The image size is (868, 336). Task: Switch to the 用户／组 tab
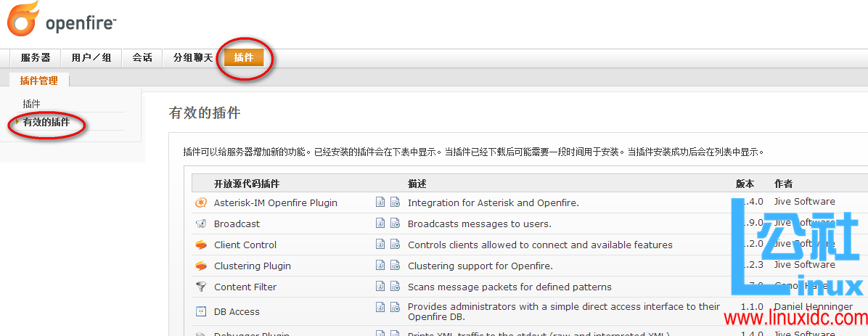click(x=91, y=57)
